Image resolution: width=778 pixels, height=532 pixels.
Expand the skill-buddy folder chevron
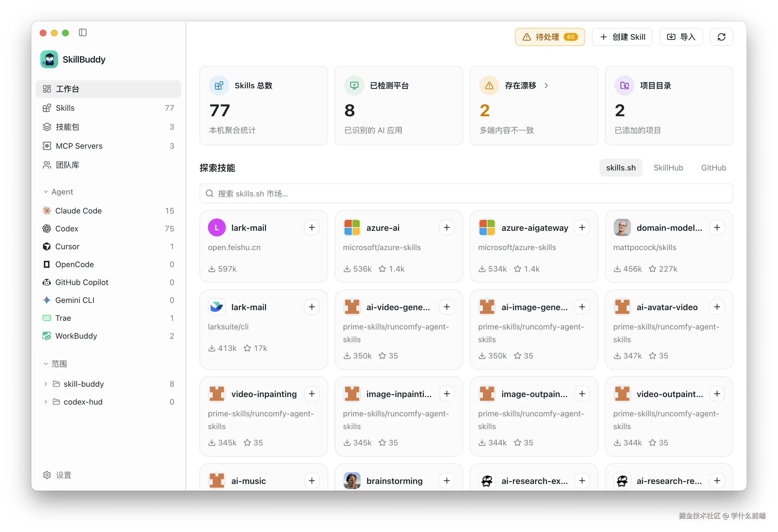46,384
